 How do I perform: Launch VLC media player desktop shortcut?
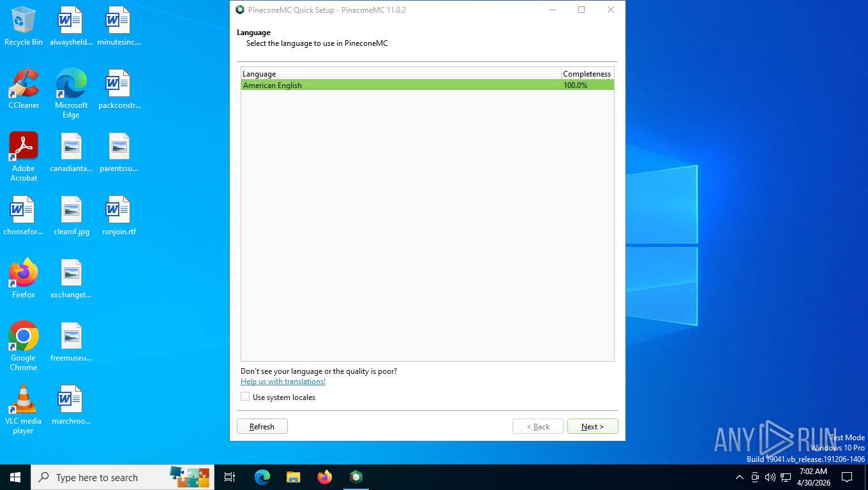[24, 409]
